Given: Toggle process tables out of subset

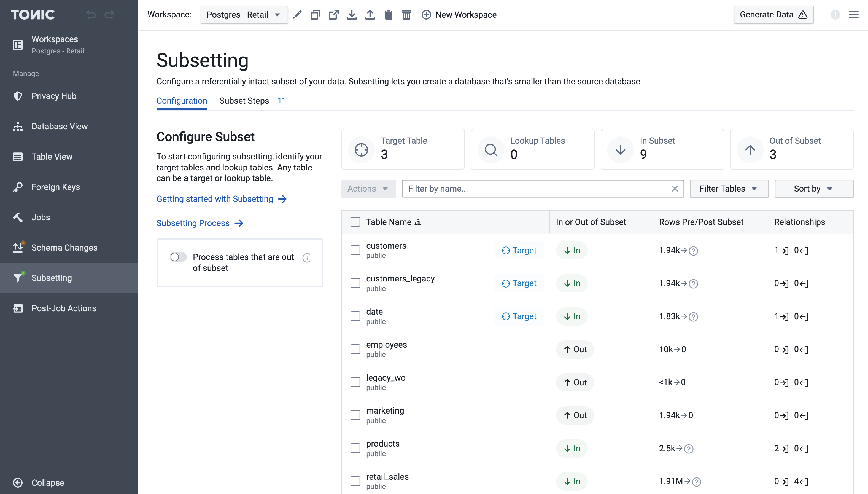Looking at the screenshot, I should (x=178, y=257).
